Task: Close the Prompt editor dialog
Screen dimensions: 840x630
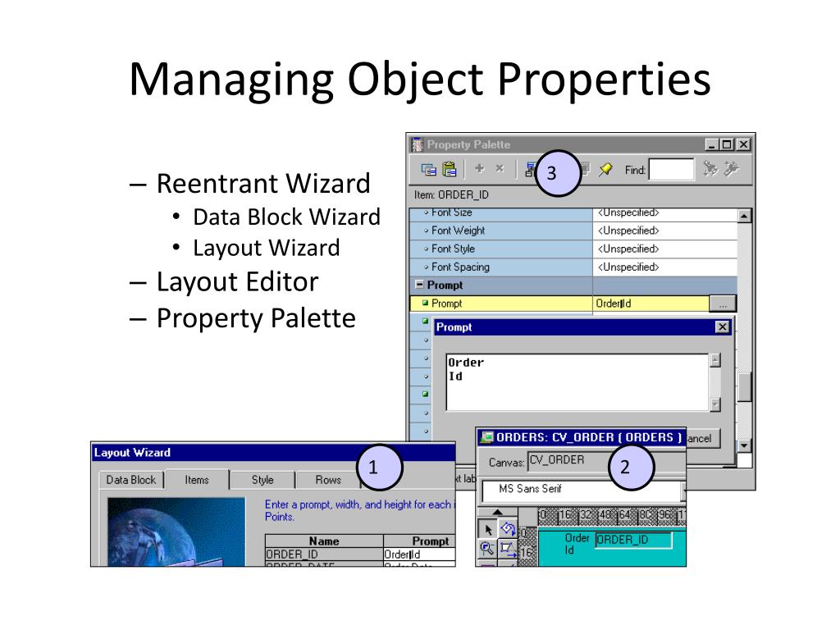Action: pyautogui.click(x=722, y=326)
